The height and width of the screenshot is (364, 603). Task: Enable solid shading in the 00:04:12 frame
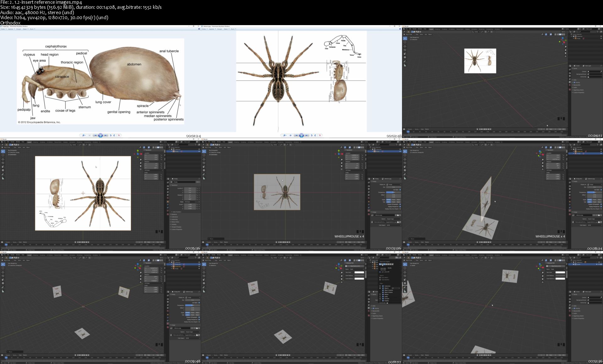tap(560, 35)
